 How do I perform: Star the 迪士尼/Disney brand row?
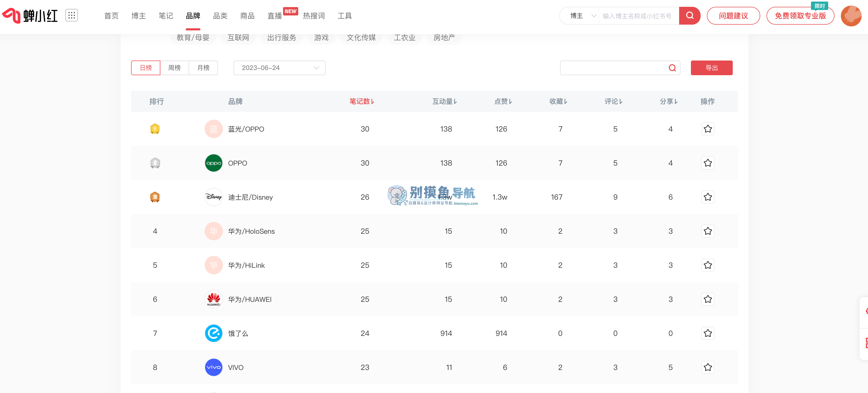[x=707, y=197]
